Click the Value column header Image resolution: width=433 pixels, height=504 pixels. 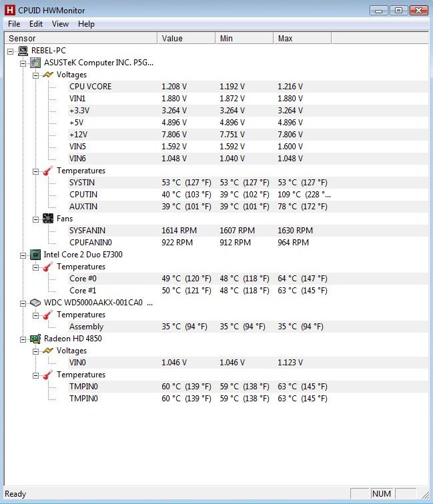pos(186,38)
